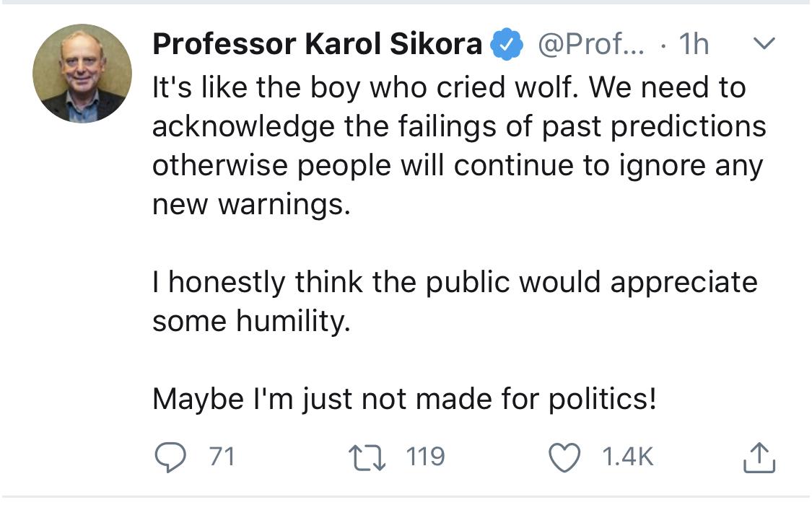Click the blue verified badge

(507, 45)
